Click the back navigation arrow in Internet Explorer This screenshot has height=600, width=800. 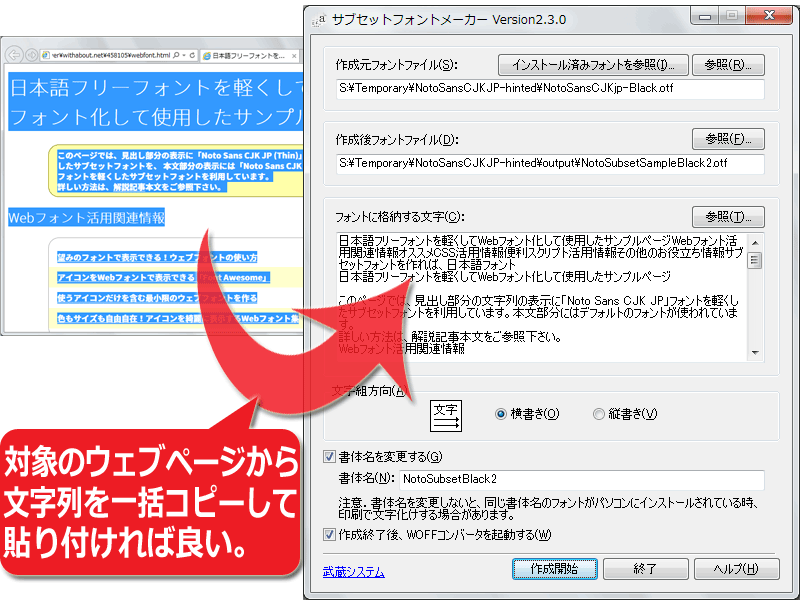[15, 55]
